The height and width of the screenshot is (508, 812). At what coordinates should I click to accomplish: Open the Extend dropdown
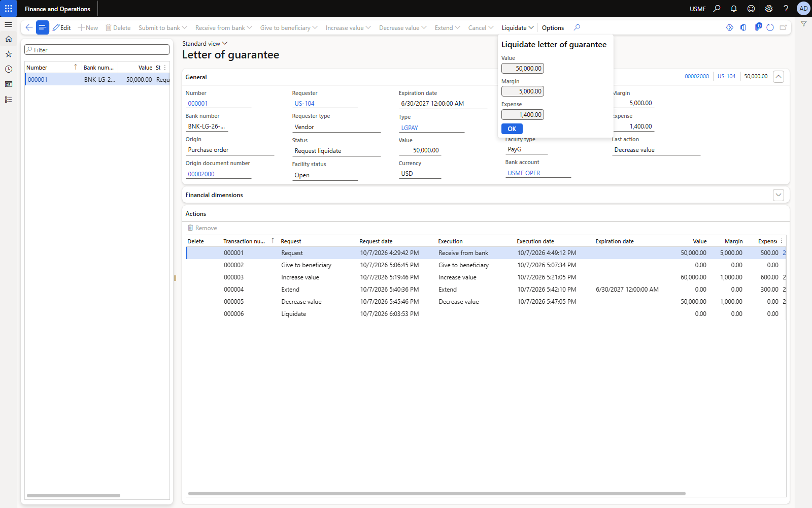[448, 27]
